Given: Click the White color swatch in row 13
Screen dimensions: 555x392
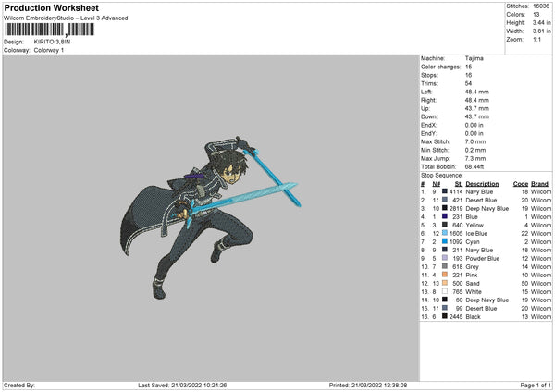Looking at the screenshot, I should [x=445, y=291].
